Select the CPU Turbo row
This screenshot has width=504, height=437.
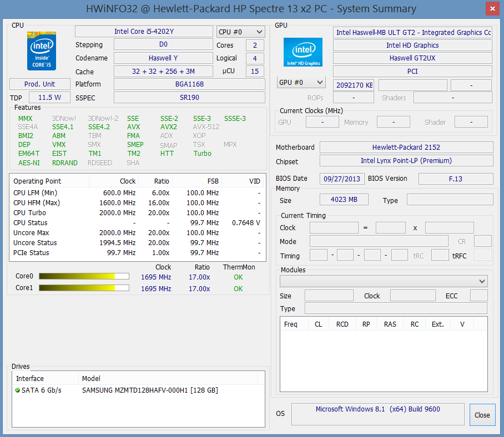pyautogui.click(x=137, y=213)
